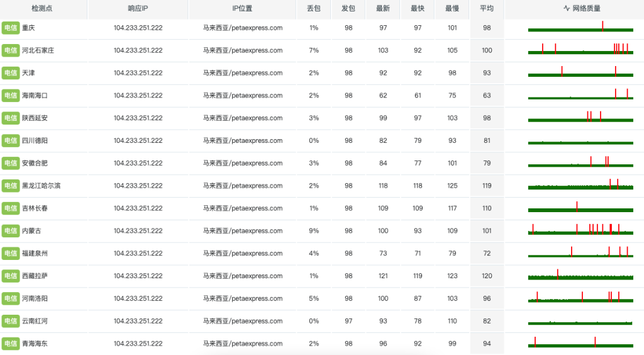Sort by the 平均 column header
Screen dimensions: 644x355
pyautogui.click(x=487, y=9)
